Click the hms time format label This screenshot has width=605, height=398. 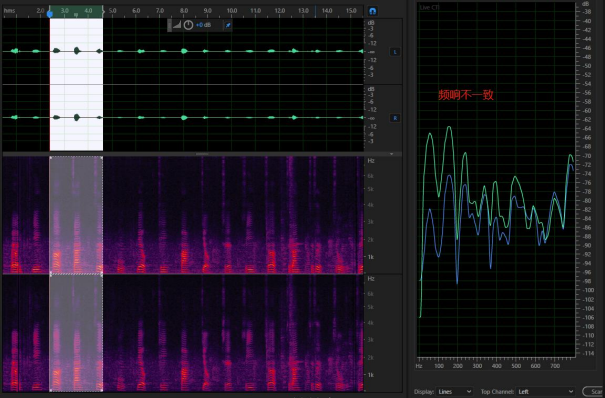click(9, 11)
